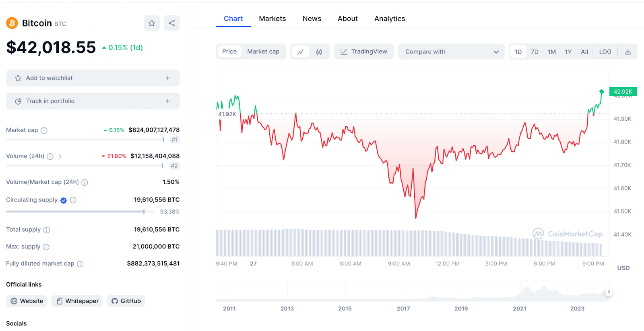Image resolution: width=644 pixels, height=331 pixels.
Task: Click the $42,018.55 price value
Action: pos(51,47)
